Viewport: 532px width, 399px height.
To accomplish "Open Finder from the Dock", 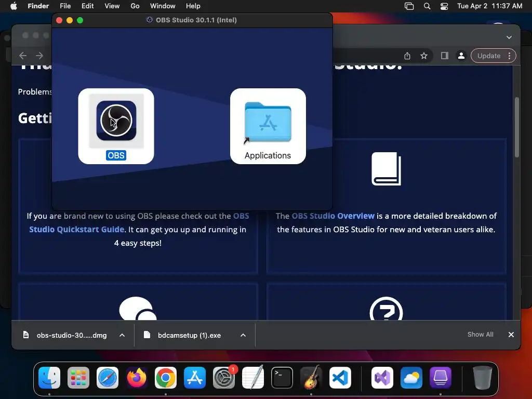I will point(49,378).
